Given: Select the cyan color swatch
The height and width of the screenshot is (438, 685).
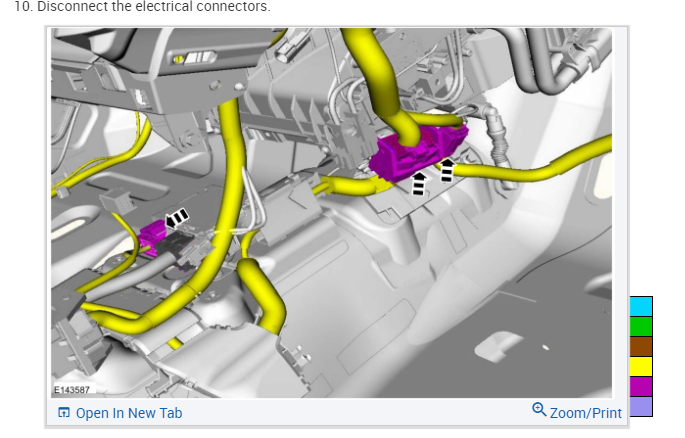Looking at the screenshot, I should (641, 306).
